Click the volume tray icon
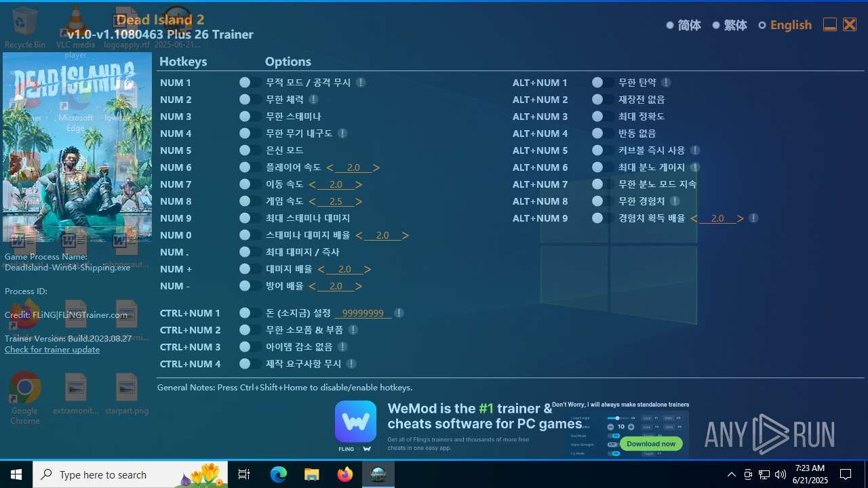 (781, 474)
